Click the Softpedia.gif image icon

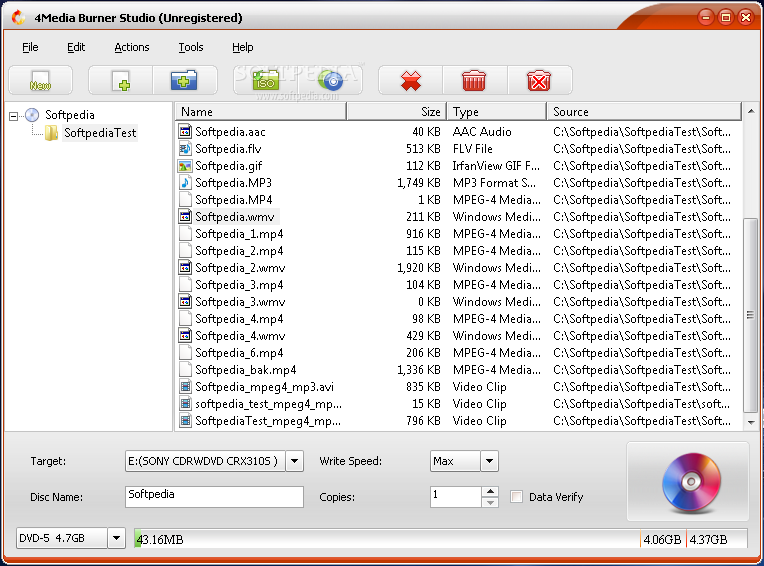(185, 166)
